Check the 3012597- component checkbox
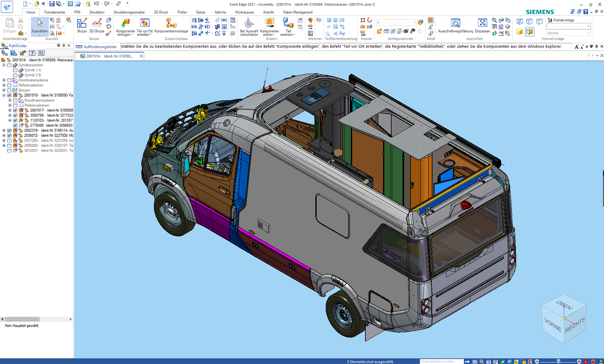Screen dimensions: 604x364 tap(9, 151)
